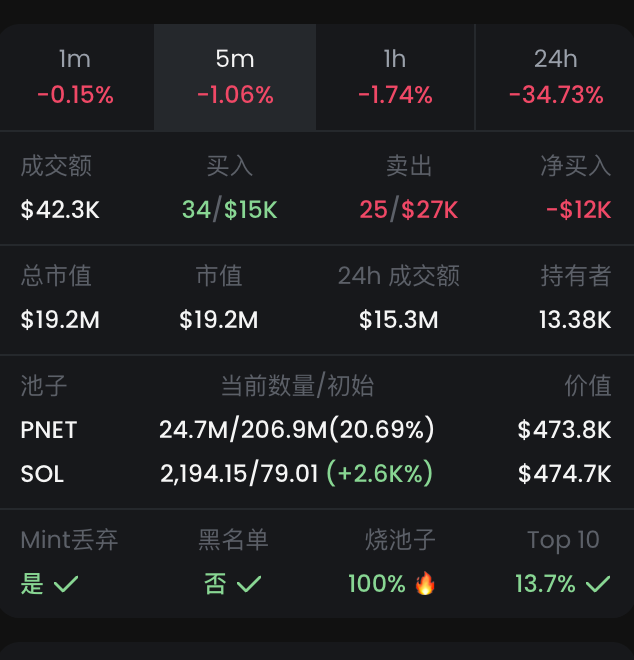
Task: Click the 净买入 value -$12K
Action: pyautogui.click(x=578, y=210)
